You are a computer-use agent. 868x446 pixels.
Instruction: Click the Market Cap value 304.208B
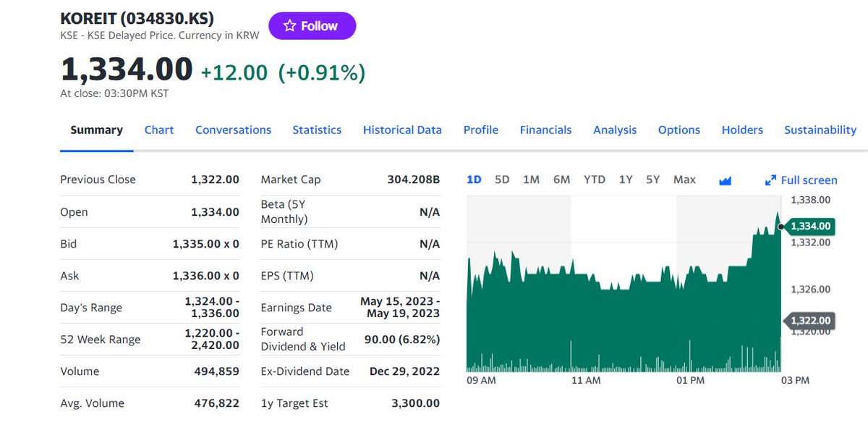coord(414,180)
